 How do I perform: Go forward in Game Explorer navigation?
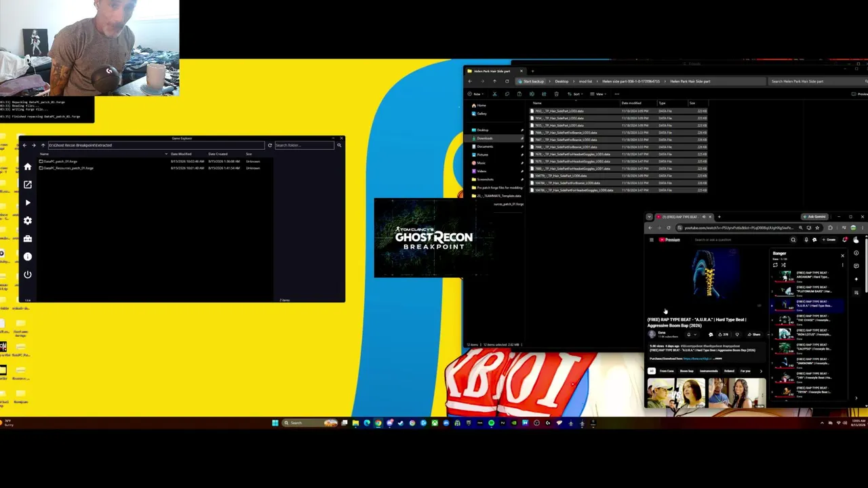33,145
